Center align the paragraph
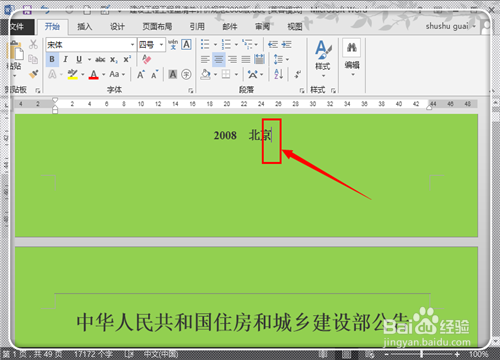The width and height of the screenshot is (500, 360). (219, 59)
